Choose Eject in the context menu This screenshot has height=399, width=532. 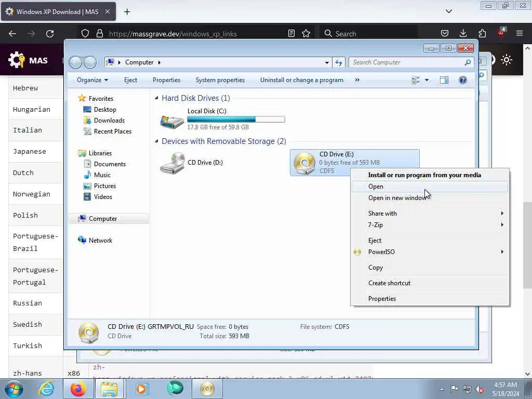pos(430,241)
